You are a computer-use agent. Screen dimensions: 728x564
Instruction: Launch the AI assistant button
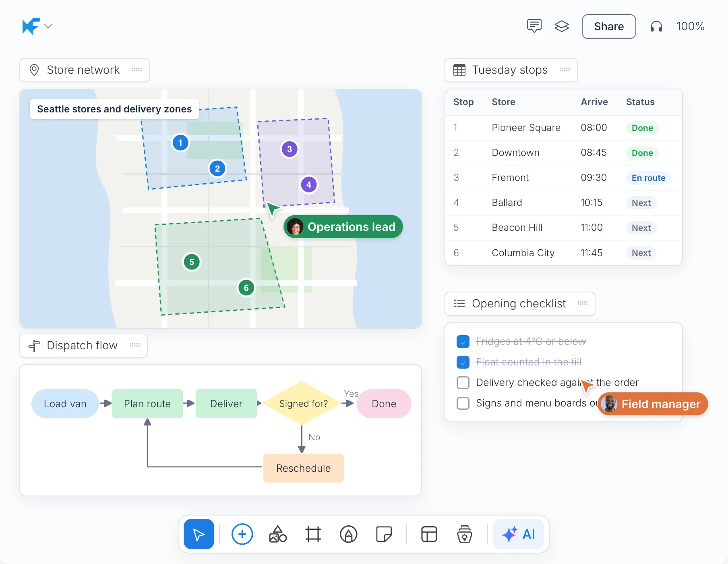pos(519,534)
